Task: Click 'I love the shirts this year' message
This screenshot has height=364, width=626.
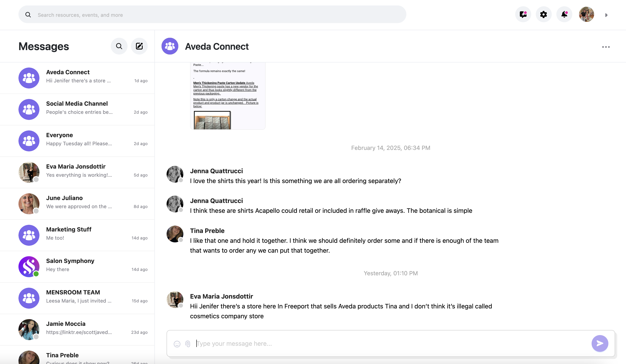Action: tap(296, 181)
